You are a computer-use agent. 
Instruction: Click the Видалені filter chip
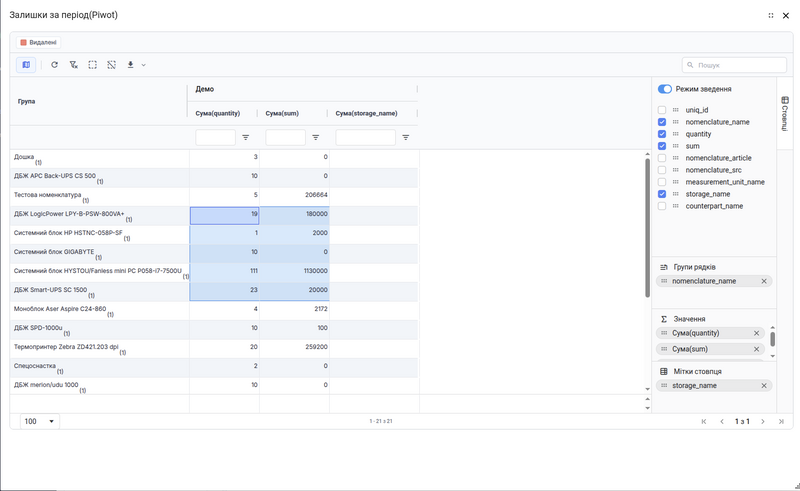(38, 42)
